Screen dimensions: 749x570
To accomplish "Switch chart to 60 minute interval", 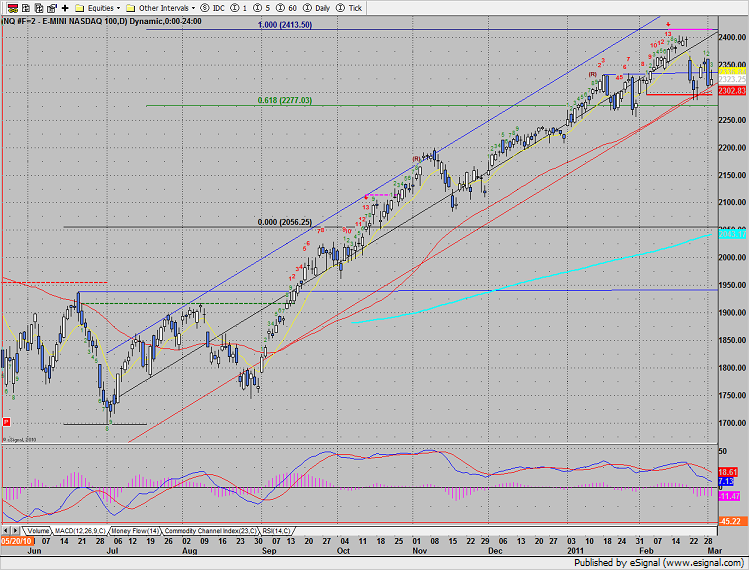I will coord(286,8).
